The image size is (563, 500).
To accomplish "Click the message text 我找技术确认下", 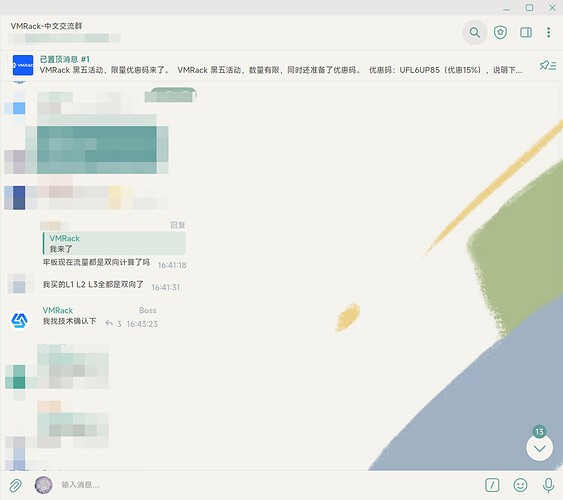I will click(70, 321).
